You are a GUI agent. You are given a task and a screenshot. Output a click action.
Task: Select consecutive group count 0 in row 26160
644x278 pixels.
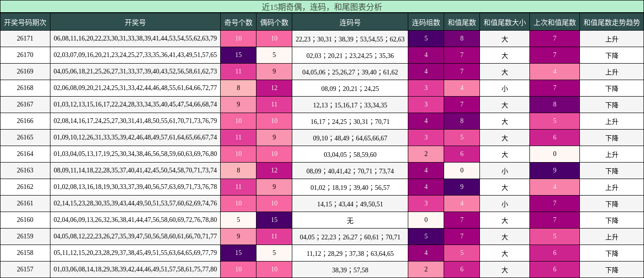pyautogui.click(x=426, y=220)
